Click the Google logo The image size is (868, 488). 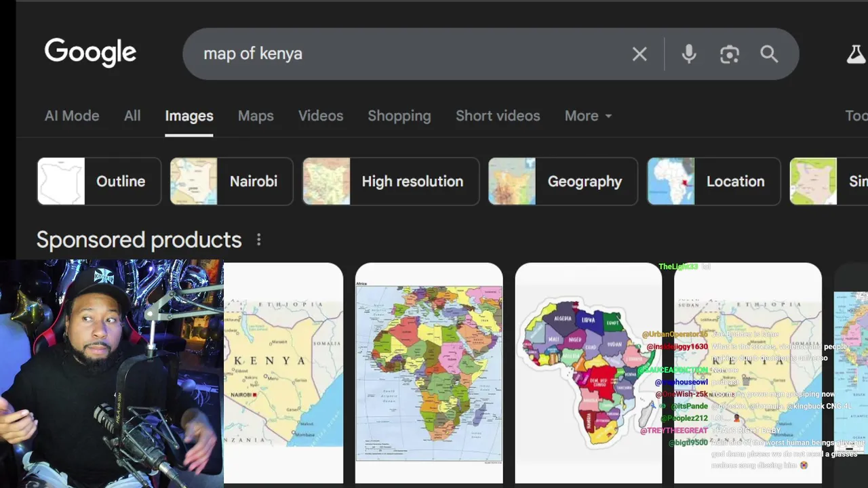[90, 53]
